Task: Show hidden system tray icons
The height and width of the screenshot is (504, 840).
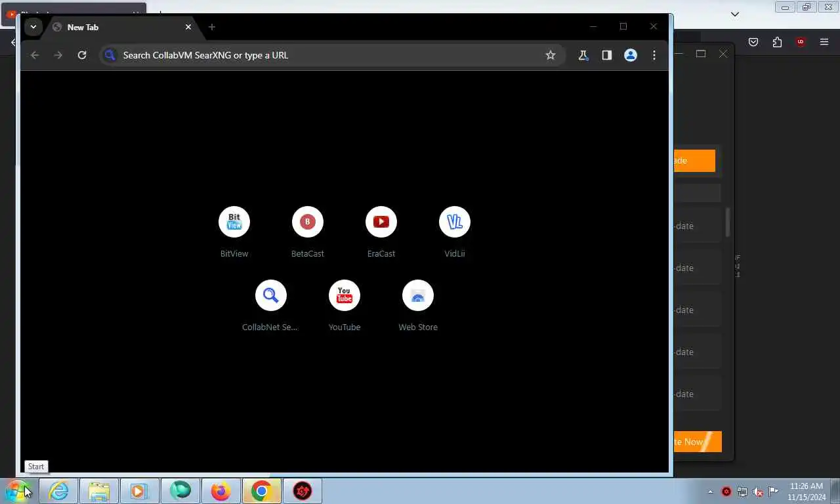Action: pos(710,492)
